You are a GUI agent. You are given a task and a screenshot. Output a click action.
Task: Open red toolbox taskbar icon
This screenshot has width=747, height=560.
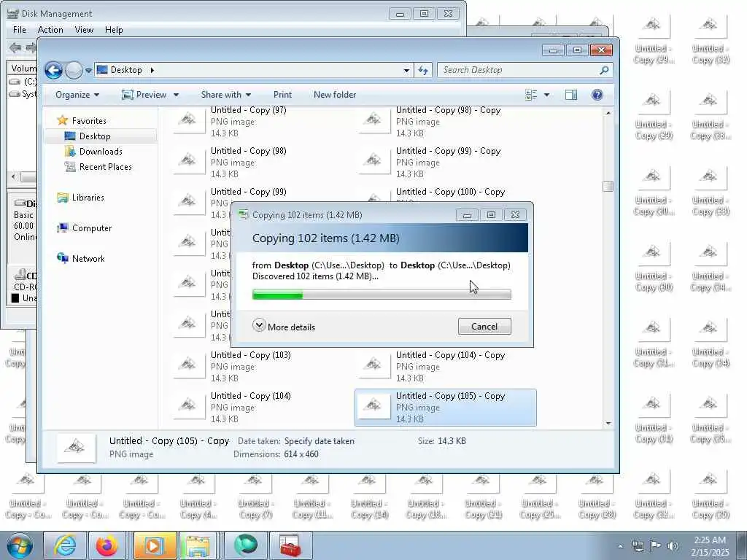[290, 545]
